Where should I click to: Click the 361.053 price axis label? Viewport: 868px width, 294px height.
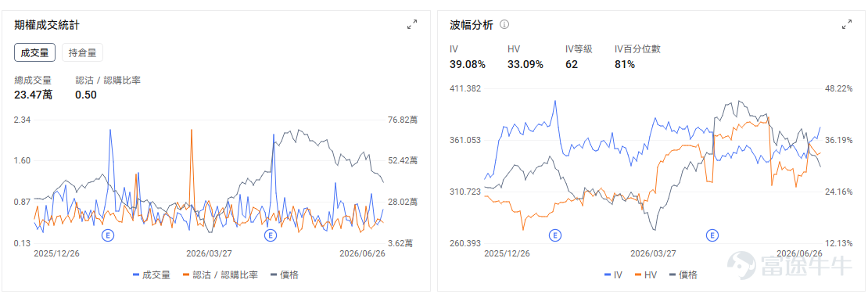(465, 140)
